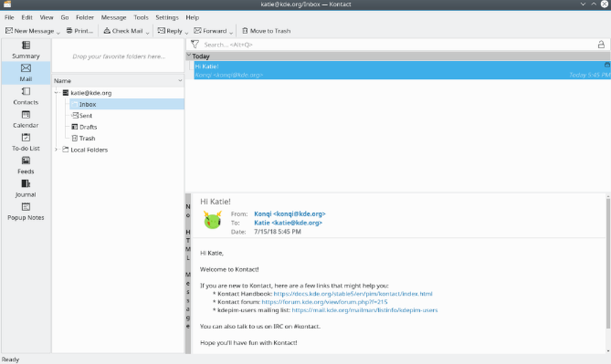Click Konqi's avatar picture
Screen dimensions: 611x364
click(213, 220)
